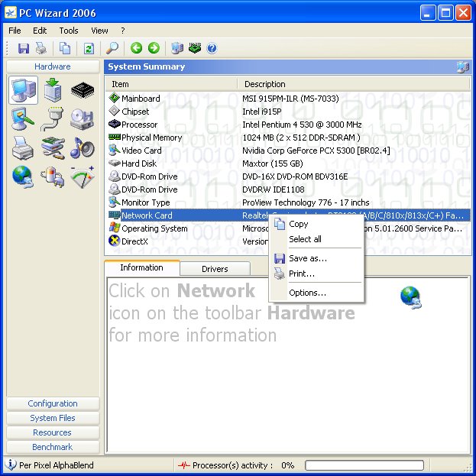
Task: Open the Tools menu
Action: (x=69, y=31)
